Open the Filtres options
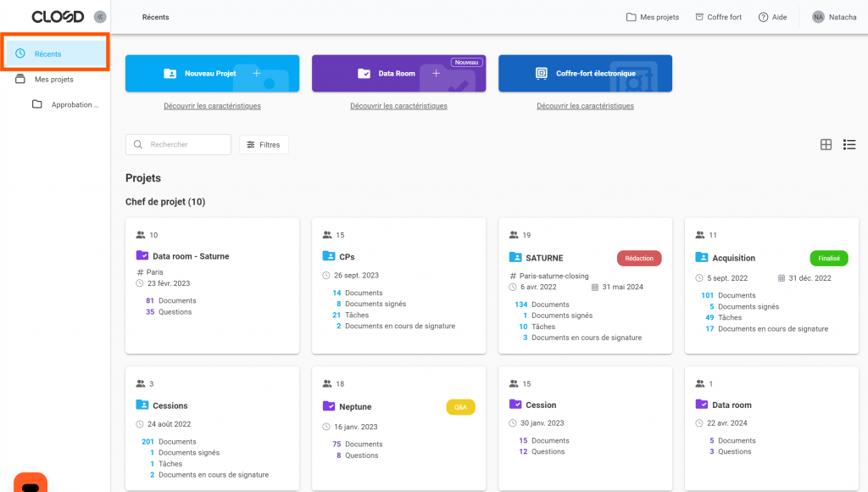Screen dimensions: 868x492 264,145
